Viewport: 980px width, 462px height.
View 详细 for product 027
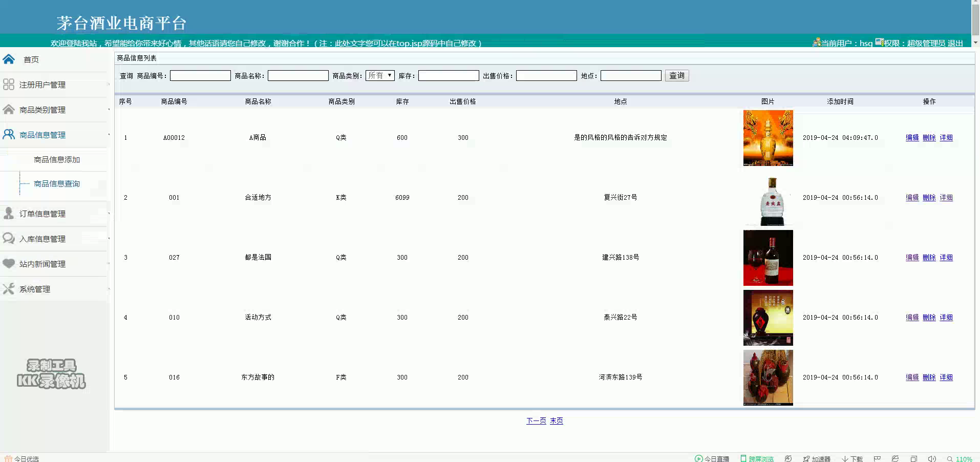(x=946, y=257)
